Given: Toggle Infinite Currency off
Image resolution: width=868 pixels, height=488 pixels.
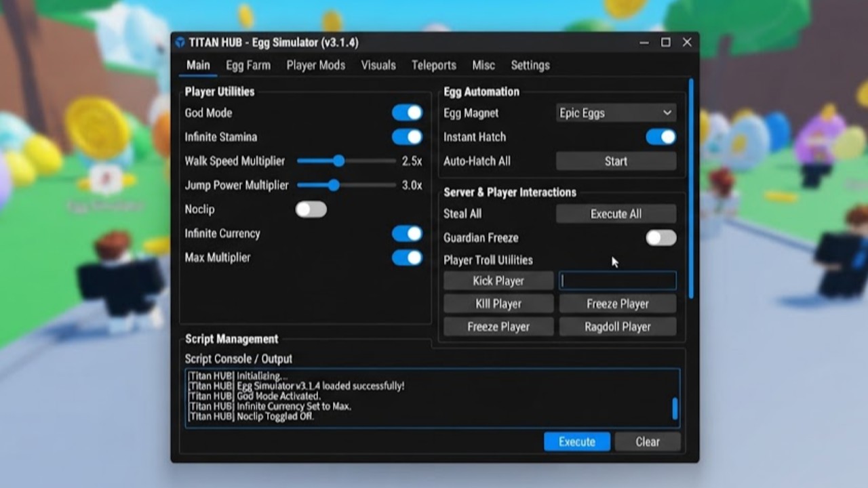Looking at the screenshot, I should point(407,233).
